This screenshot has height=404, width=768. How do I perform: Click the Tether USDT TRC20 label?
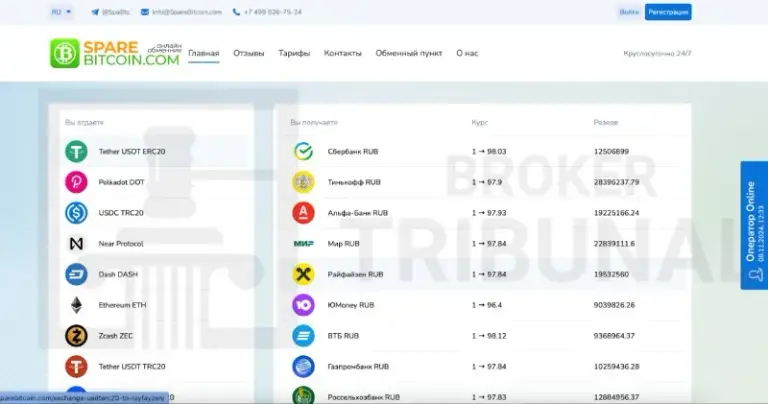[x=132, y=367]
